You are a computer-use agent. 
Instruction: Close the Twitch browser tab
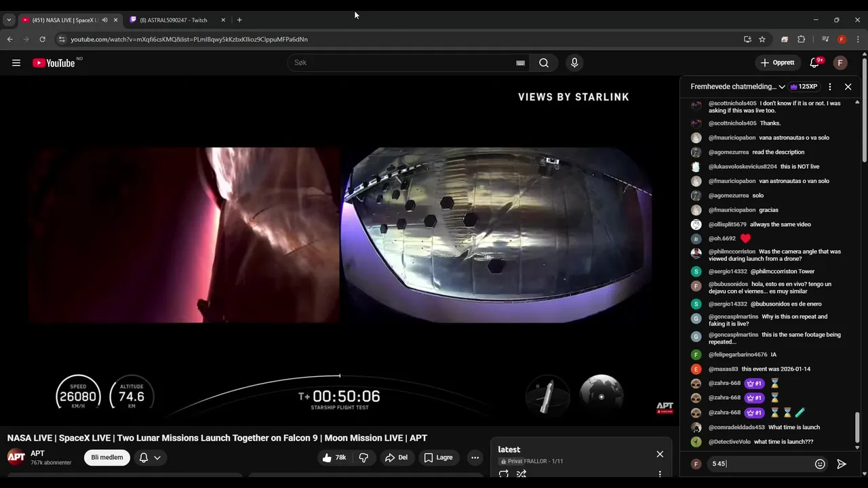point(223,20)
